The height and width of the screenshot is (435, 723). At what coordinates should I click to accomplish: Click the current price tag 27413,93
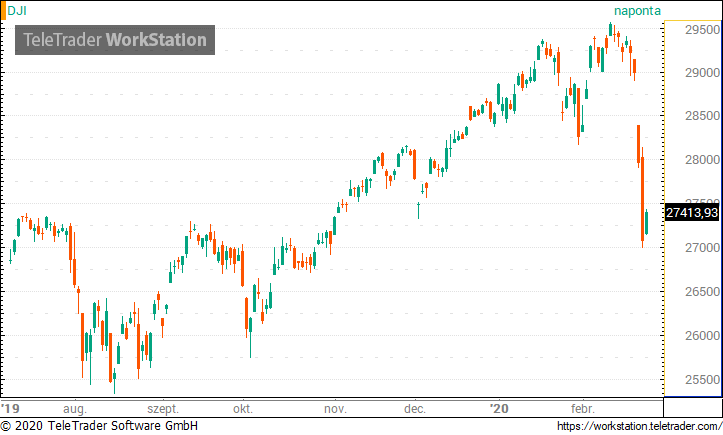(x=692, y=213)
